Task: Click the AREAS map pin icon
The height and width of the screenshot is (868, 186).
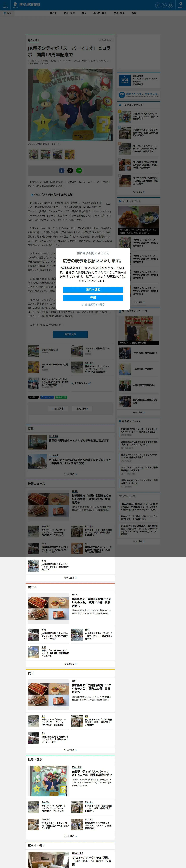Action: pos(181,5)
